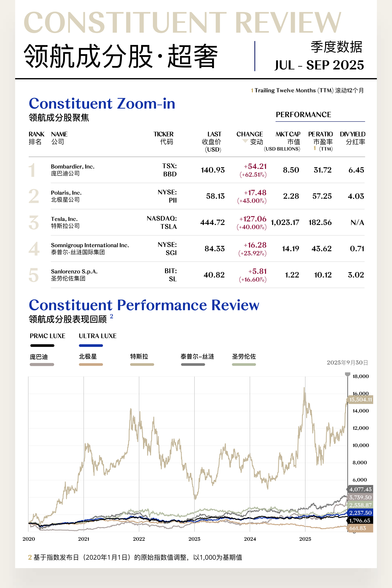Click the 庞巴迪 grey legend swatch
The width and height of the screenshot is (392, 588).
pyautogui.click(x=42, y=365)
